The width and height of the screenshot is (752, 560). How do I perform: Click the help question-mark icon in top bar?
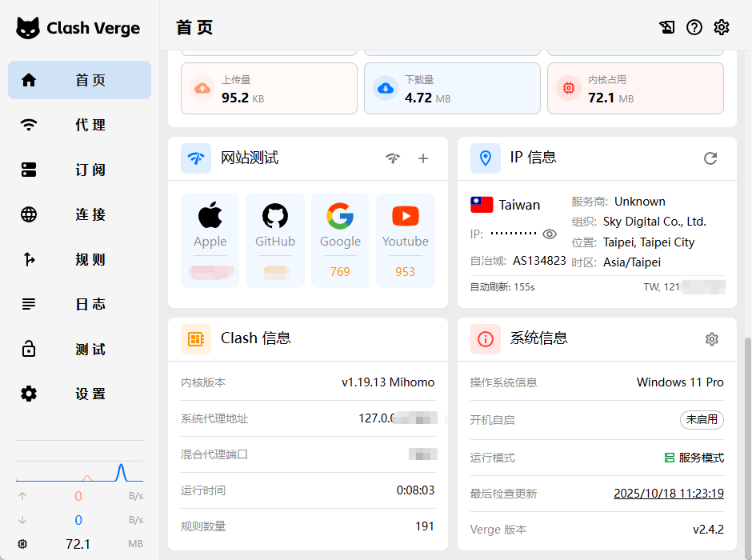click(694, 26)
